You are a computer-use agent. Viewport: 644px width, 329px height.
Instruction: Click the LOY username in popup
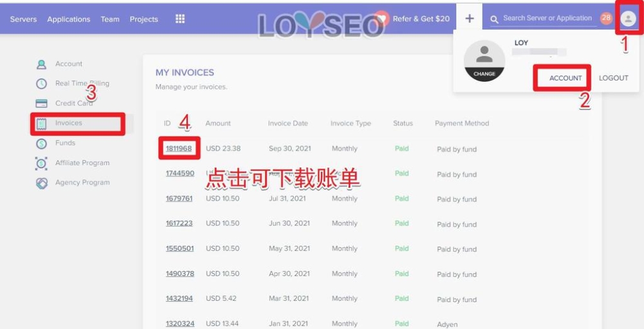[x=521, y=42]
